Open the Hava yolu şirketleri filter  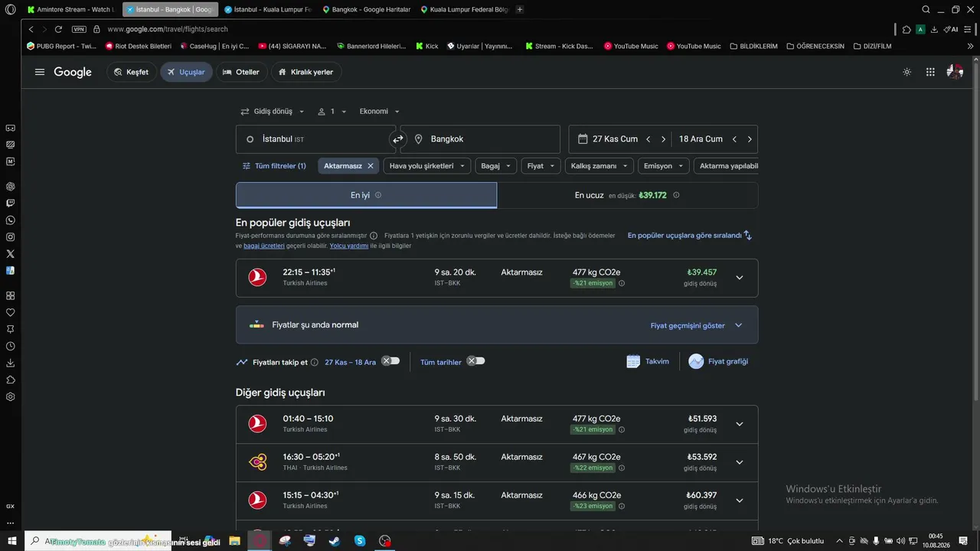[427, 166]
